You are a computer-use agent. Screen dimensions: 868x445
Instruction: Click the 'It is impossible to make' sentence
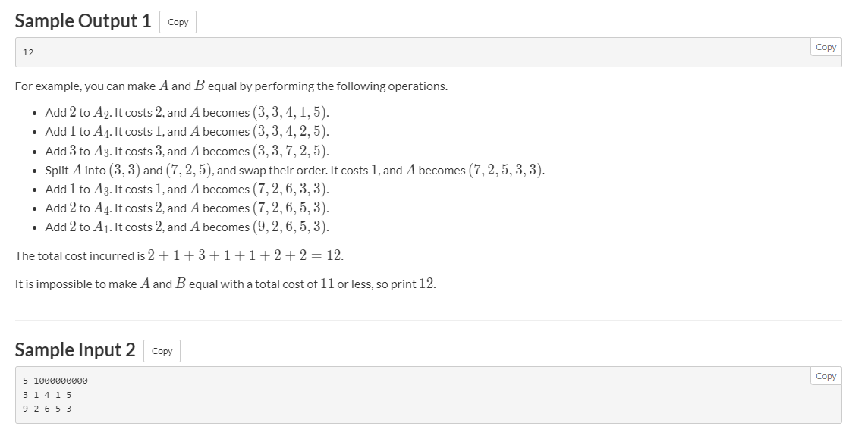[x=225, y=284]
